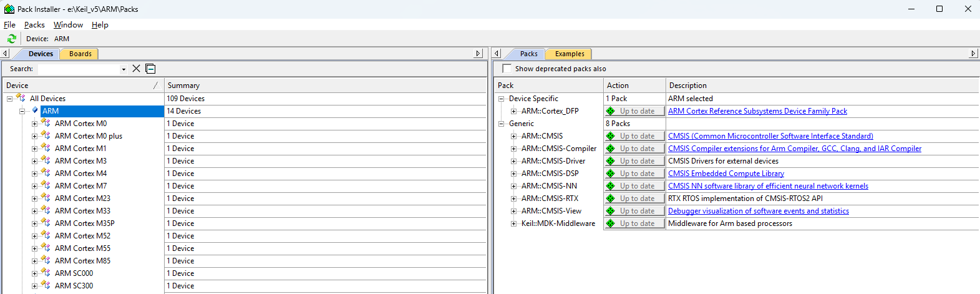Click the Action column header
The height and width of the screenshot is (294, 980).
(634, 86)
